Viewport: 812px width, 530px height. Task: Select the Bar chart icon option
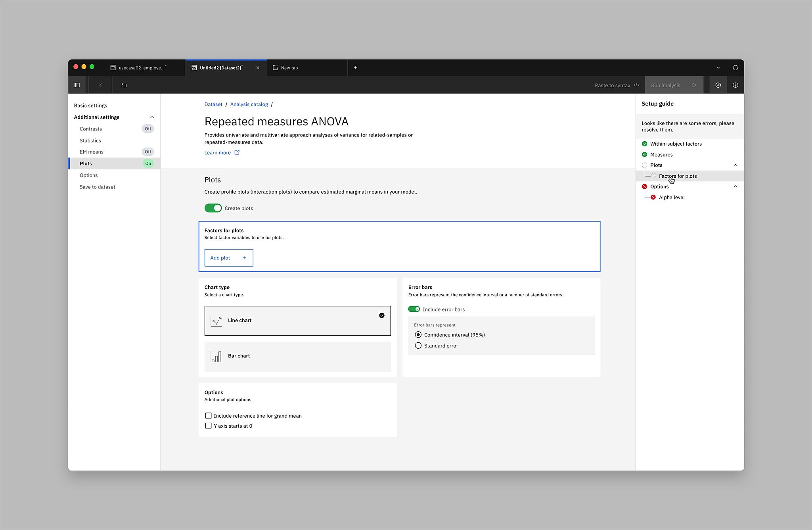pos(216,356)
